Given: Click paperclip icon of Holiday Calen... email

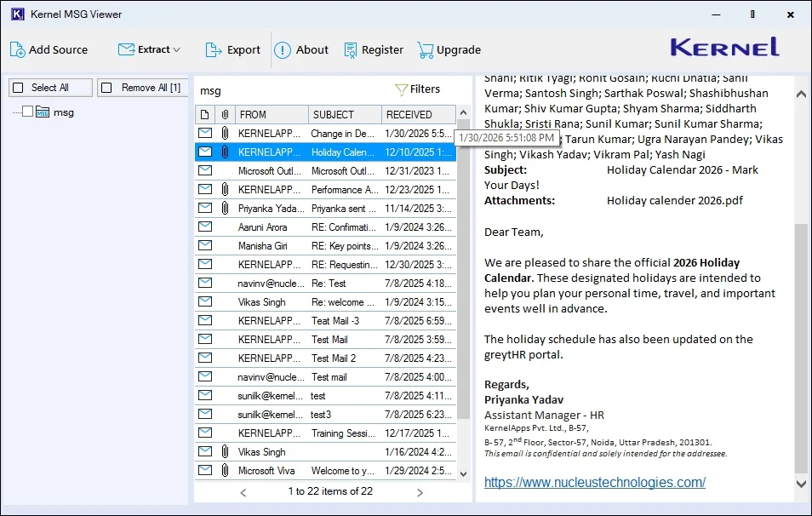Looking at the screenshot, I should coord(225,152).
